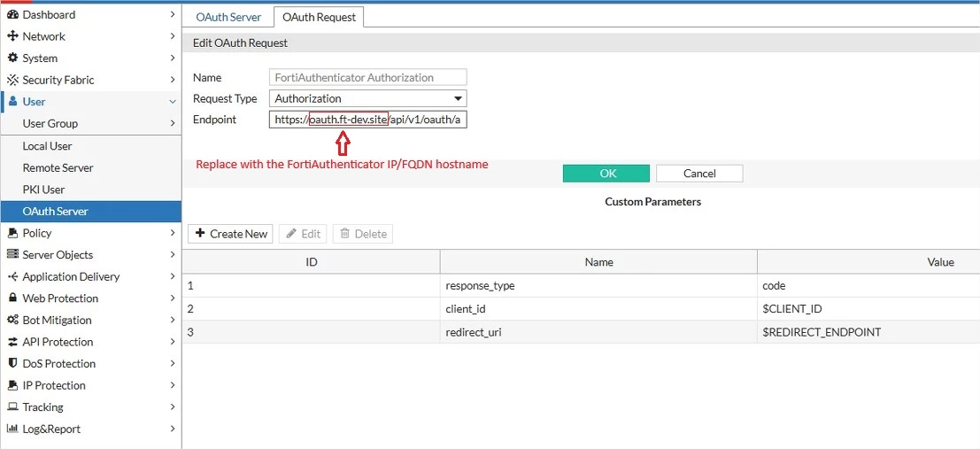Screen dimensions: 980x449
Task: Click the $REDIRECT_ENDPOINT value
Action: (x=822, y=332)
